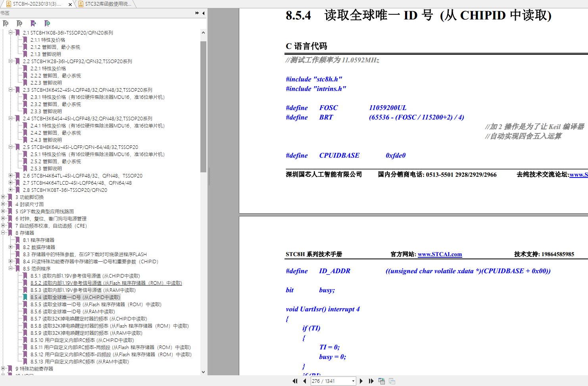Open bookmark 8.5.10 用户自定义内部IRC频率 (CHIPID)

[82, 340]
